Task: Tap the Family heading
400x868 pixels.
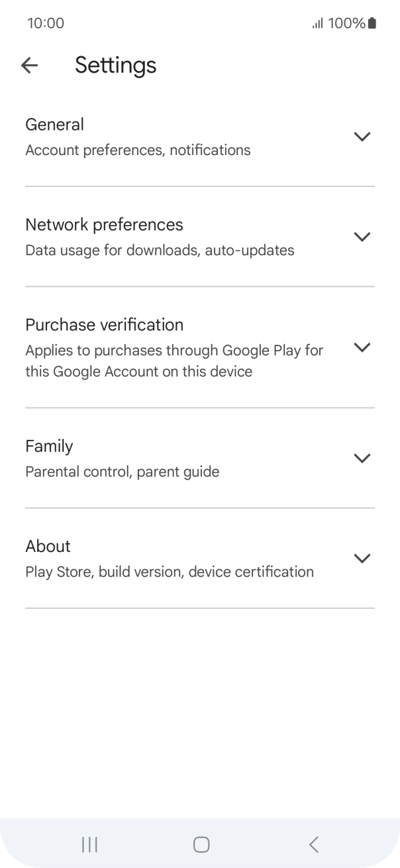Action: coord(49,446)
